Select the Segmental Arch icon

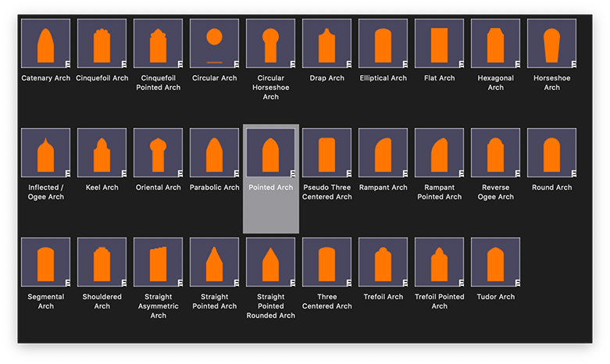click(46, 262)
